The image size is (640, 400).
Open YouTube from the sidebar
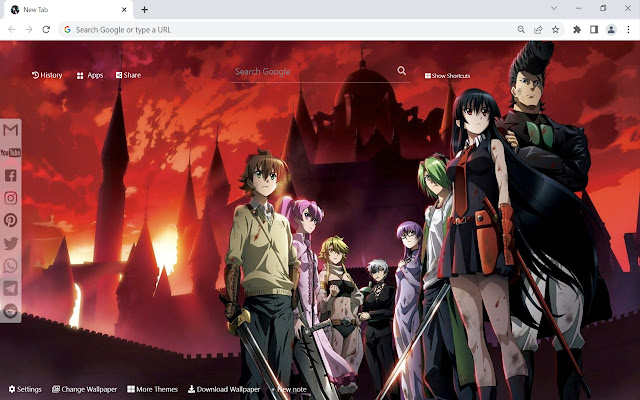pos(11,153)
